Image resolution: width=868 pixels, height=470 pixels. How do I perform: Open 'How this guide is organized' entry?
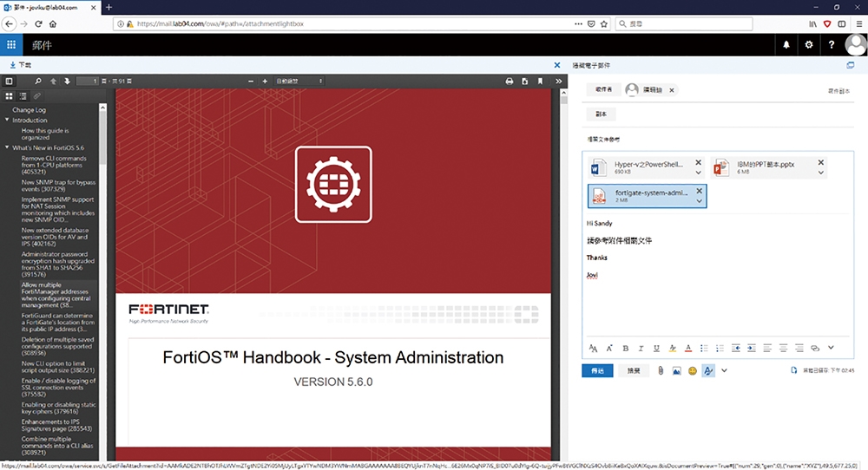[x=45, y=134]
